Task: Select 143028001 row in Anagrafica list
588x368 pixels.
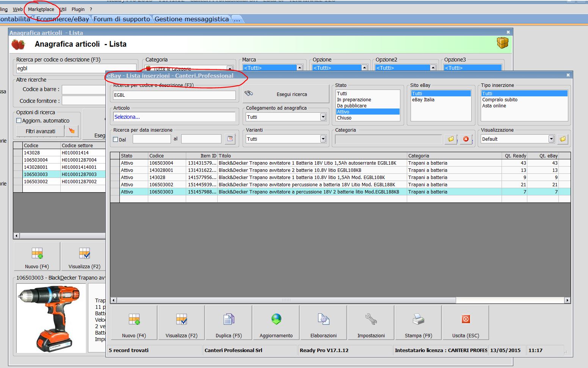Action: tap(60, 167)
